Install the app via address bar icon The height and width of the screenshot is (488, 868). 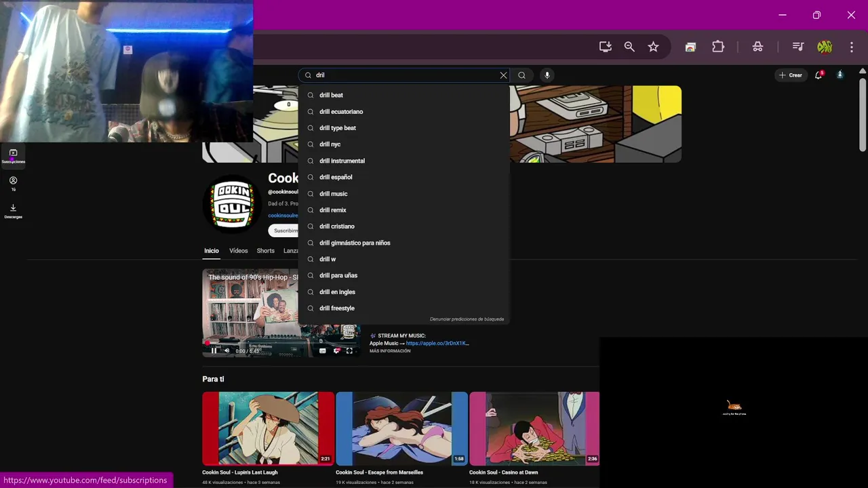606,47
